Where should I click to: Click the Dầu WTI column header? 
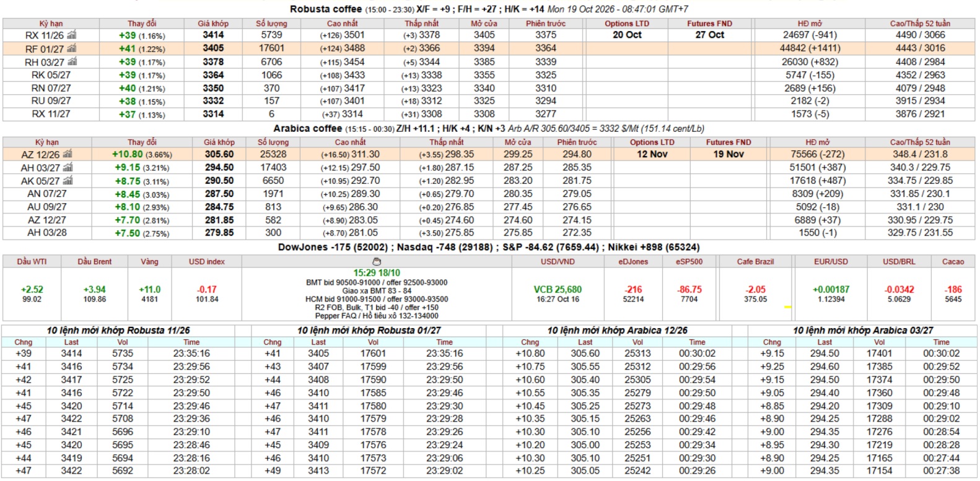(x=32, y=262)
